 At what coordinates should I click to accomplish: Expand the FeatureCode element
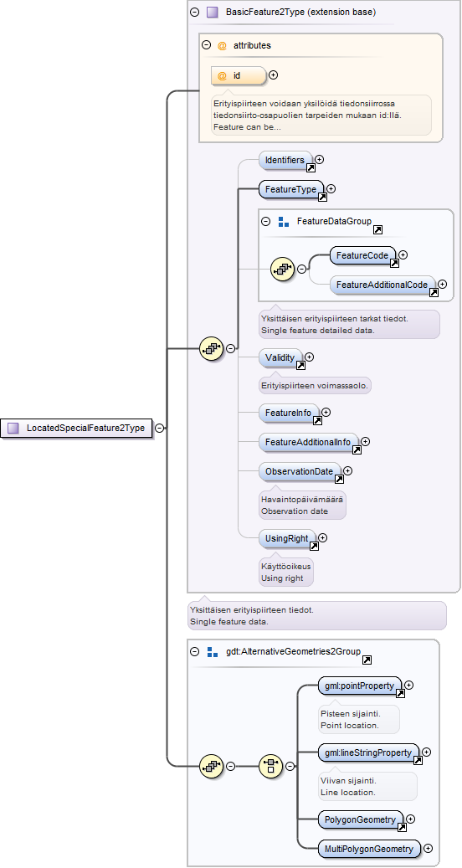403,254
